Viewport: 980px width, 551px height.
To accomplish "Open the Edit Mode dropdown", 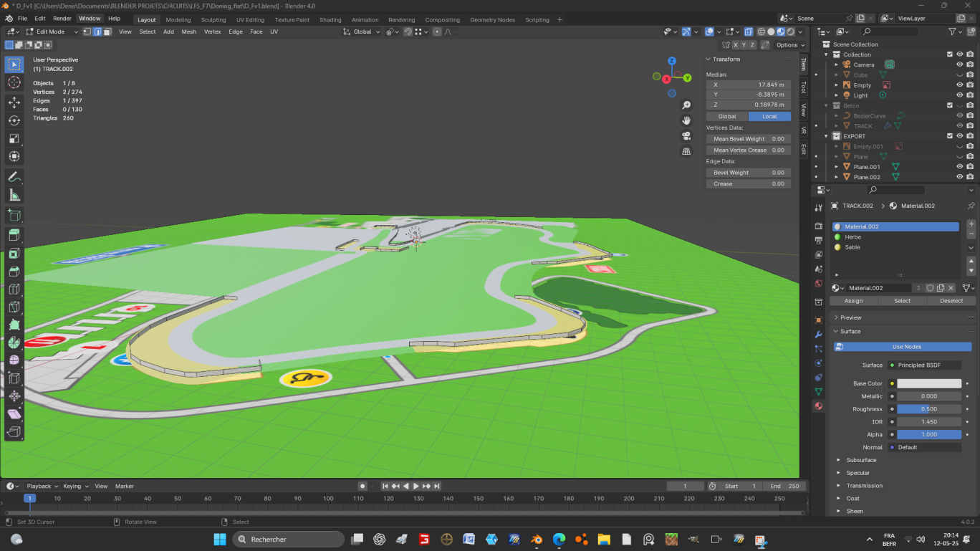I will (x=51, y=32).
